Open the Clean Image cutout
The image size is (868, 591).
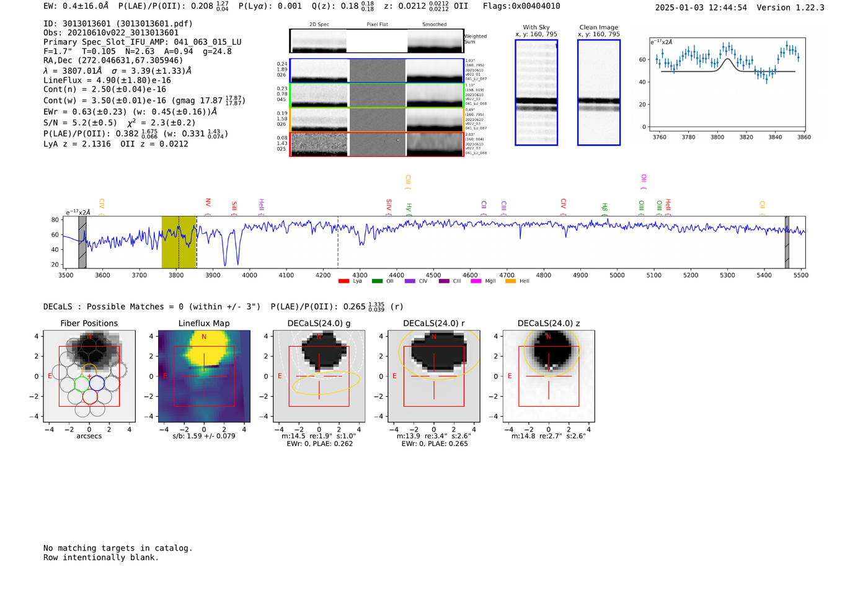click(x=599, y=92)
